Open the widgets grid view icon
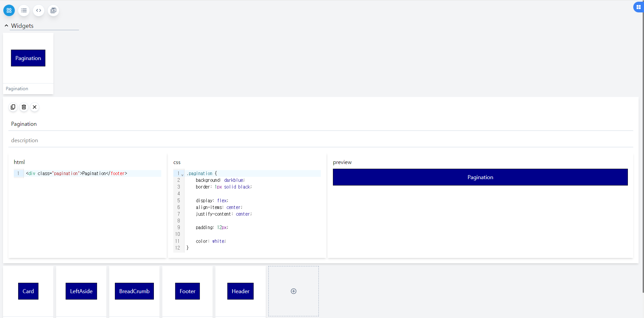Image resolution: width=644 pixels, height=318 pixels. click(x=9, y=10)
